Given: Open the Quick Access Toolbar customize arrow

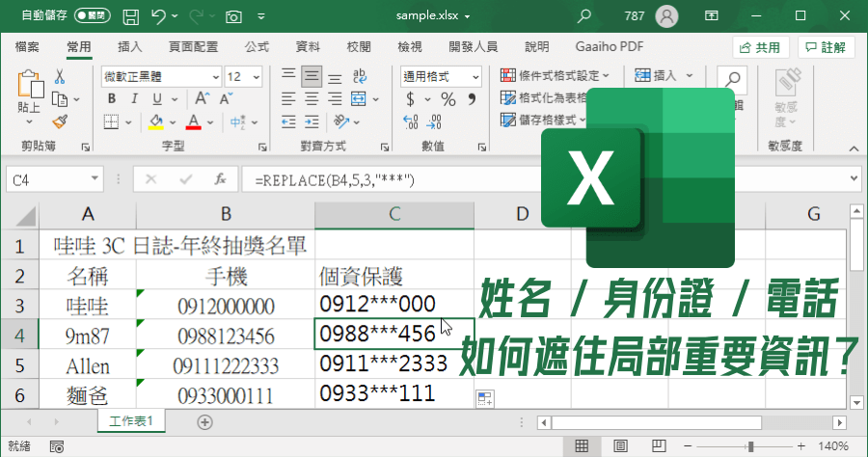Looking at the screenshot, I should [261, 16].
